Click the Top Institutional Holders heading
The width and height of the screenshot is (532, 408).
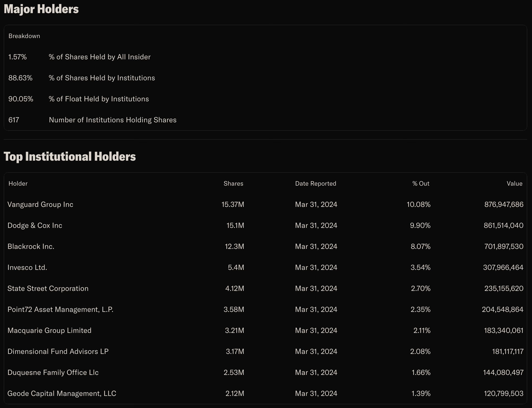tap(70, 156)
